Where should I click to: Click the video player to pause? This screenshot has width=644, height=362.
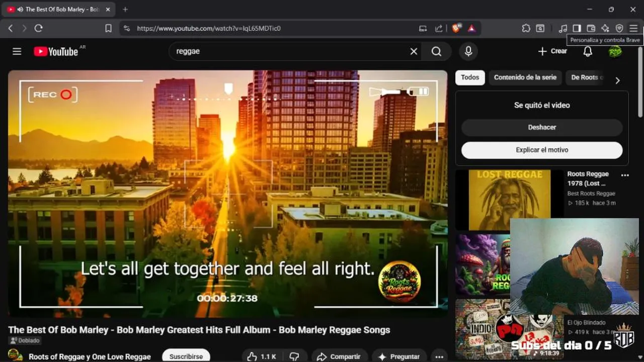[227, 194]
